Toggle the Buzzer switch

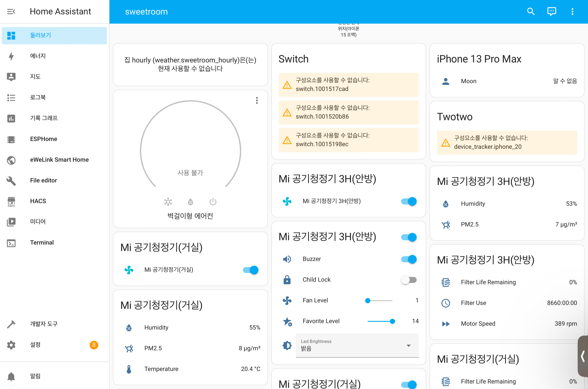(409, 259)
